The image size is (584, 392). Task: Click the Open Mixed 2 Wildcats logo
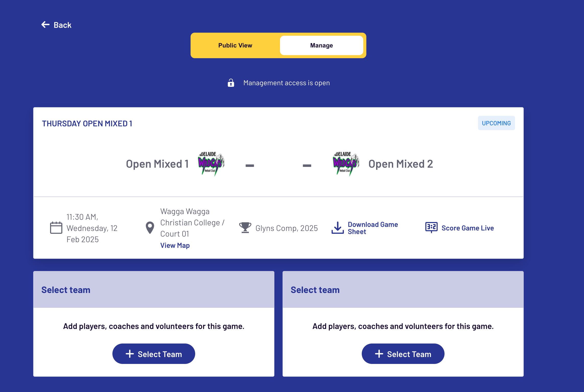point(346,164)
